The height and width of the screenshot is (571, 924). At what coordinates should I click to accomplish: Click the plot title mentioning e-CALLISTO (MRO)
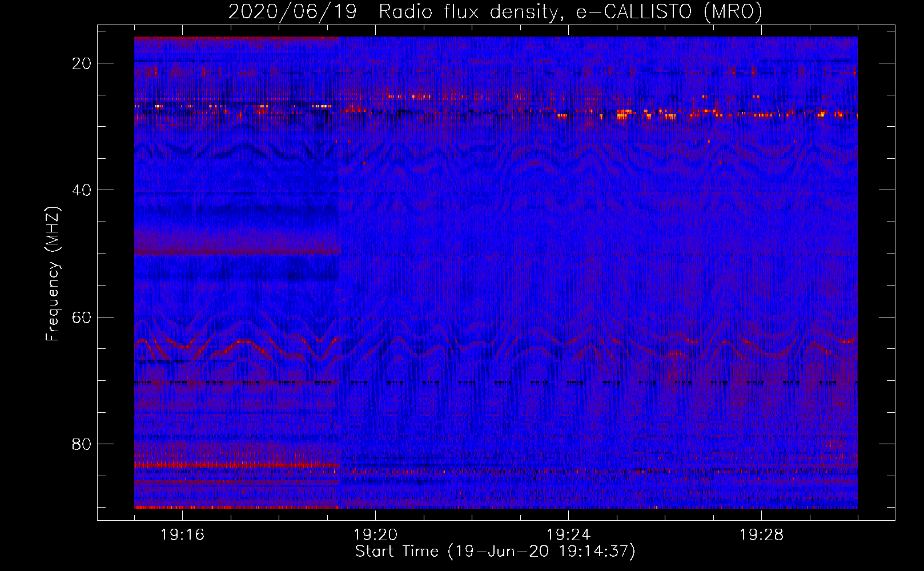pos(495,12)
